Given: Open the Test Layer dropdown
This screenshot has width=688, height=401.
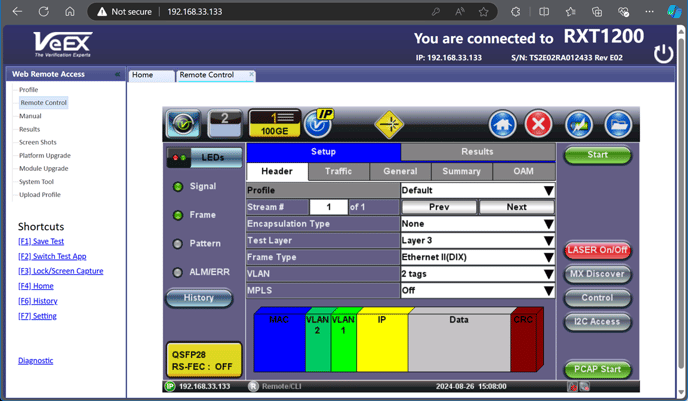Looking at the screenshot, I should coord(477,240).
